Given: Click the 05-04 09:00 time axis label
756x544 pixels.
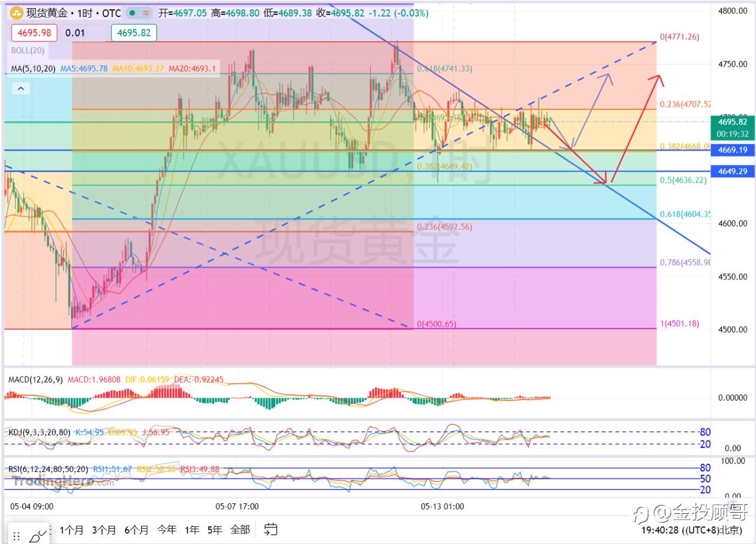Looking at the screenshot, I should (32, 506).
